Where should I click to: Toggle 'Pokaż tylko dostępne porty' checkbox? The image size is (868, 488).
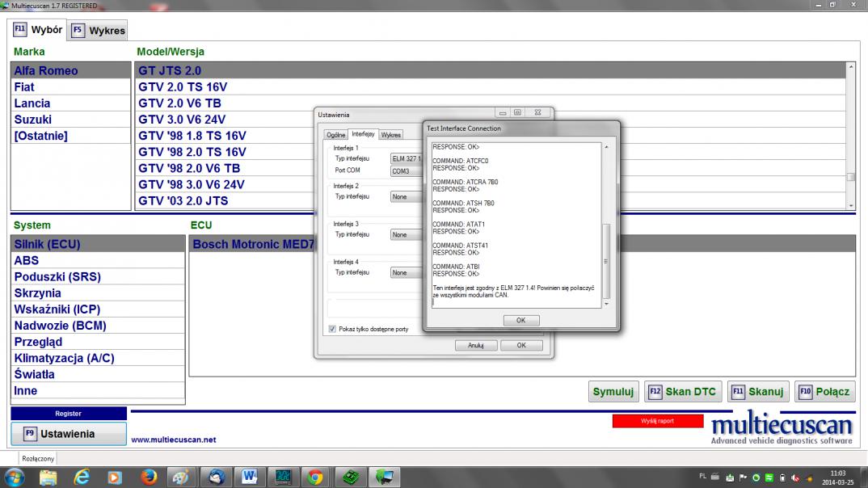[332, 329]
